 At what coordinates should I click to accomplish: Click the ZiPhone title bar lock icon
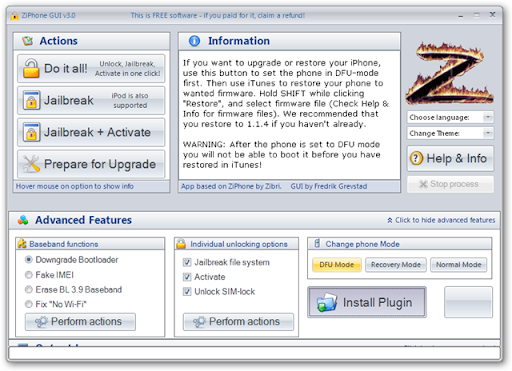(14, 16)
